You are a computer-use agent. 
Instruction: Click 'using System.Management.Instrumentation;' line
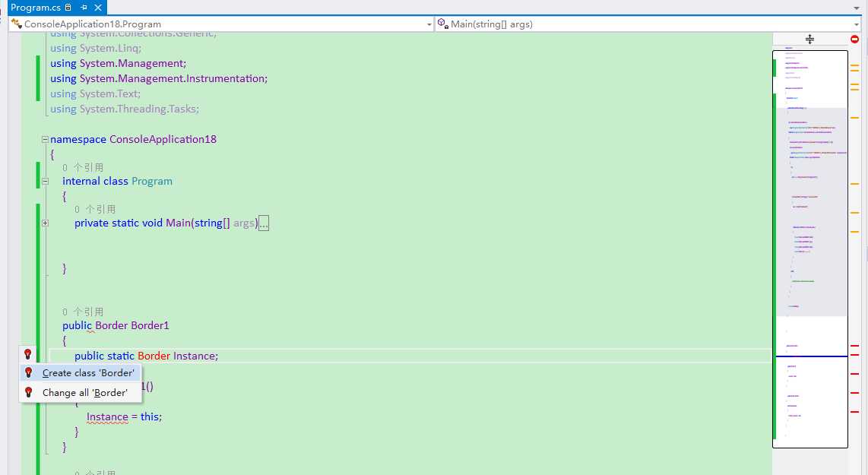tap(159, 78)
